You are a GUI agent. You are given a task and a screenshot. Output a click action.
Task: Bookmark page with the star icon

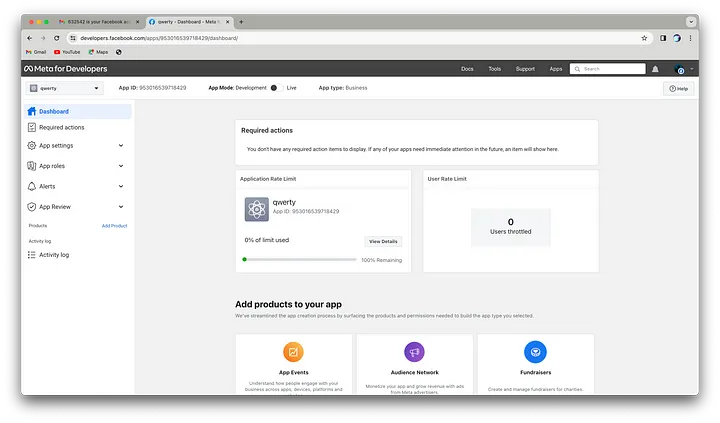click(x=644, y=38)
